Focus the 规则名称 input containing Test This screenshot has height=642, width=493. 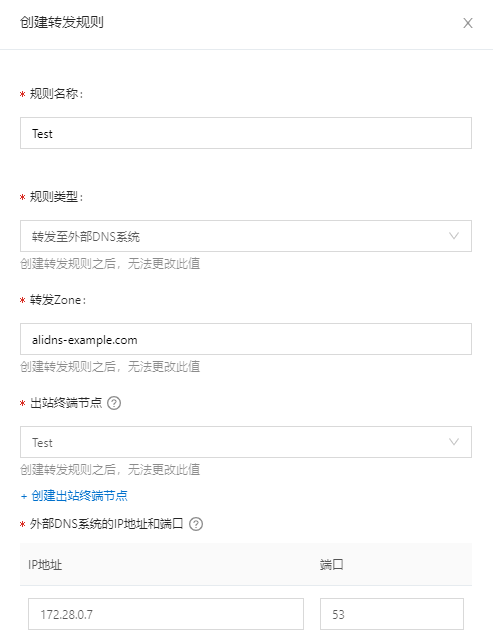tap(246, 133)
